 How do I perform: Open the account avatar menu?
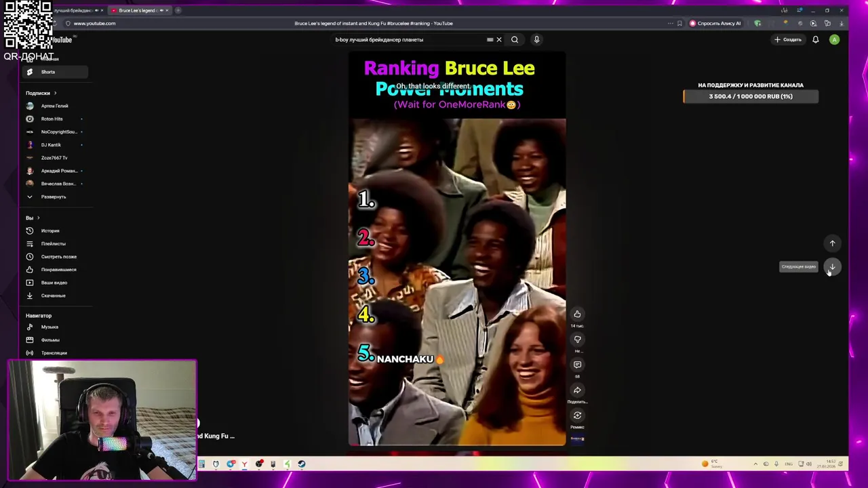click(835, 39)
